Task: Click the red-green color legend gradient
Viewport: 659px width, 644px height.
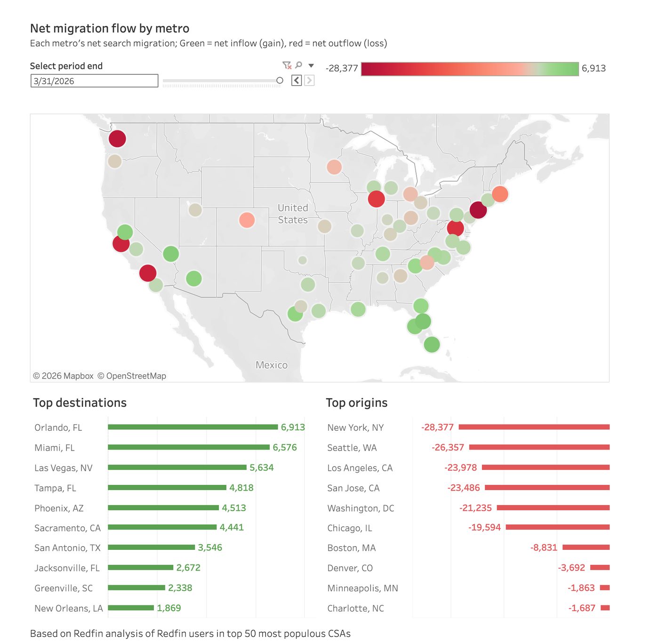Action: pos(470,69)
